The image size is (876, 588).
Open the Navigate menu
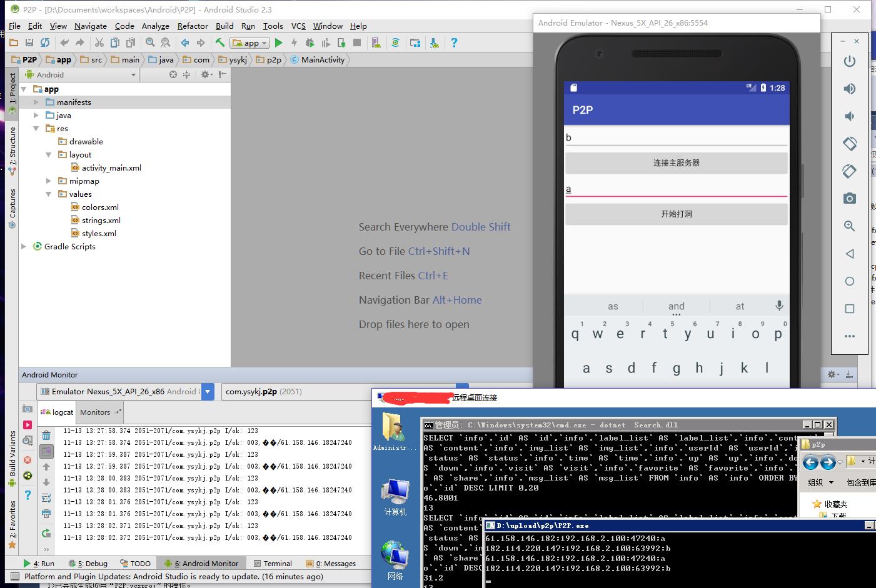point(90,26)
